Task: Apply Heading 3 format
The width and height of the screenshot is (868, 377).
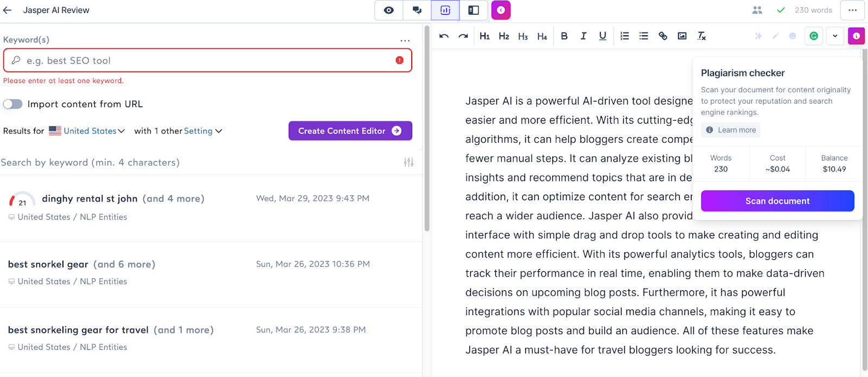Action: point(523,36)
